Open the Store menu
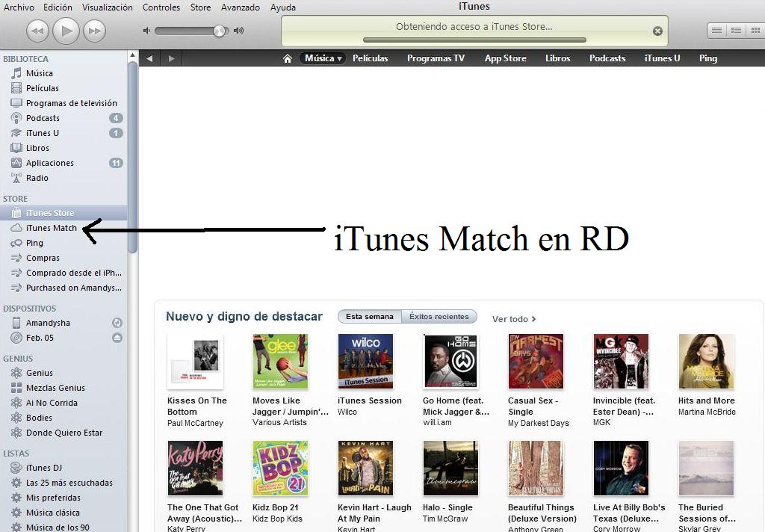 200,7
